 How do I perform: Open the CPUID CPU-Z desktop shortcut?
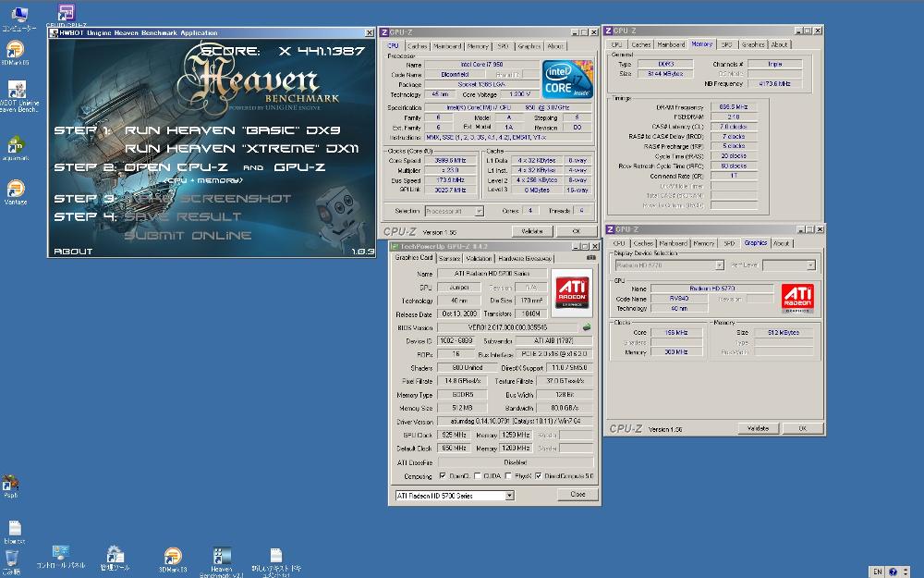tap(66, 15)
